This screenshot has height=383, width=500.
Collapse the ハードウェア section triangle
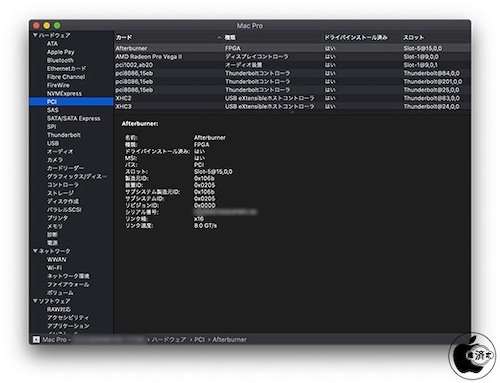35,35
